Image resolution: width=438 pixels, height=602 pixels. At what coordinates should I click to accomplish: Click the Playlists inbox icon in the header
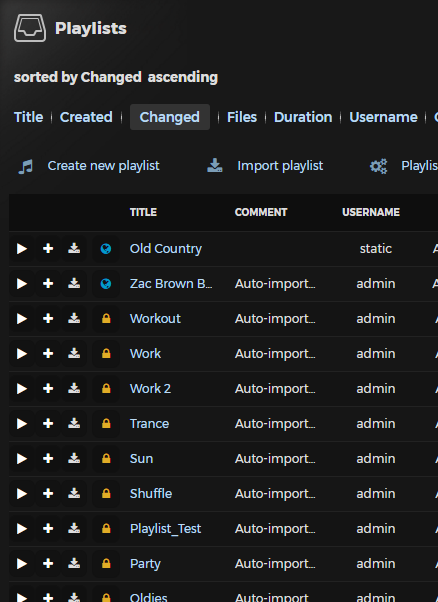click(x=30, y=28)
